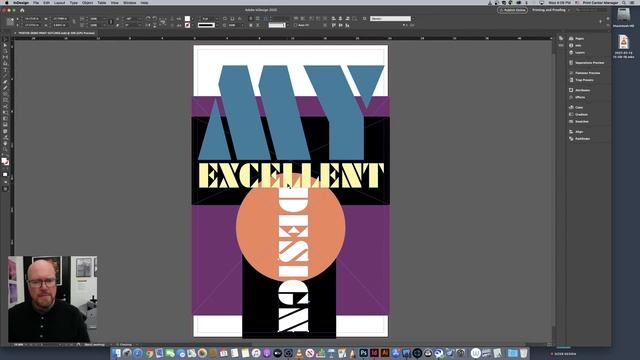
Task: Open the Gradient panel
Action: [x=578, y=114]
